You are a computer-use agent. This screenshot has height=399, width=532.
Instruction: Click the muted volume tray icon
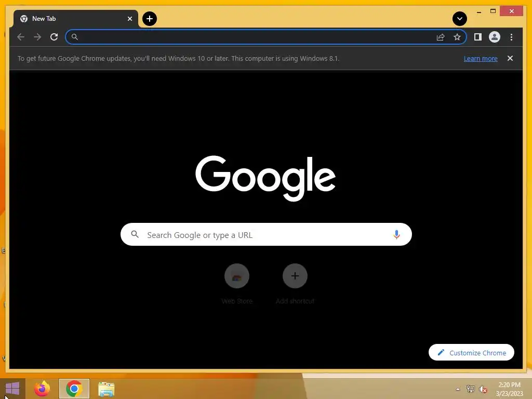[x=483, y=389]
